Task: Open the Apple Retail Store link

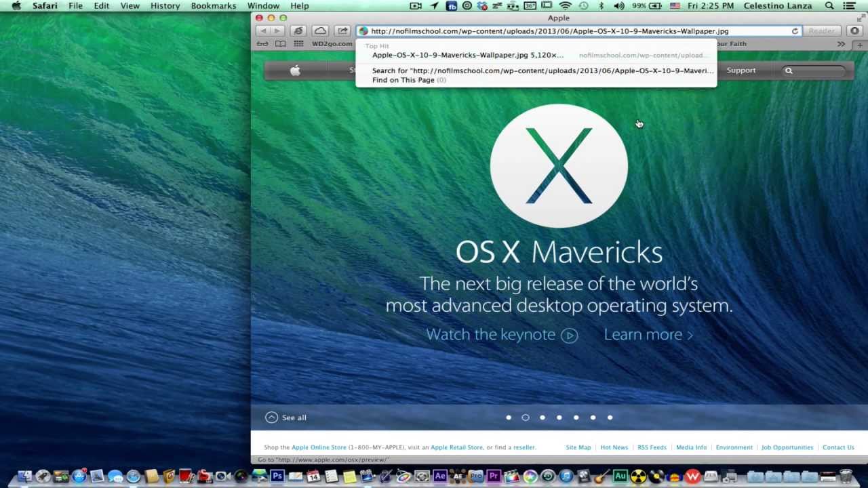Action: (456, 447)
